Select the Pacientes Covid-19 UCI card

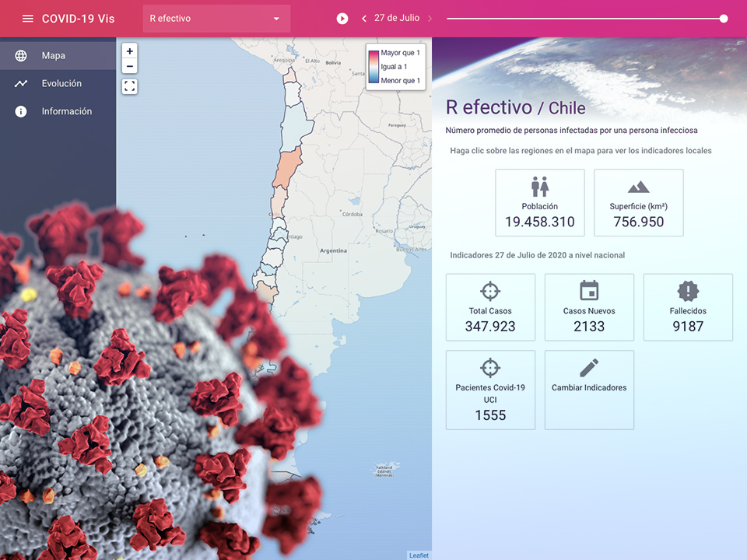[490, 390]
